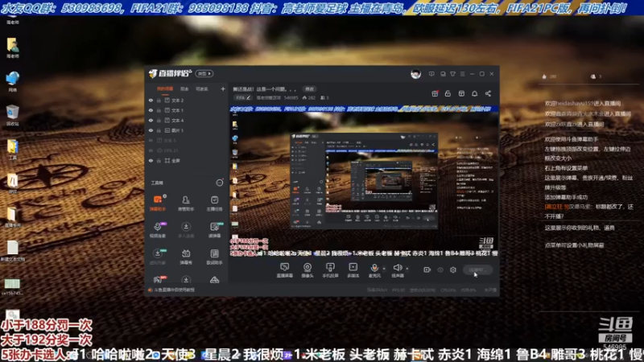
Task: Click the 修改 button next to stream title
Action: coord(309,89)
